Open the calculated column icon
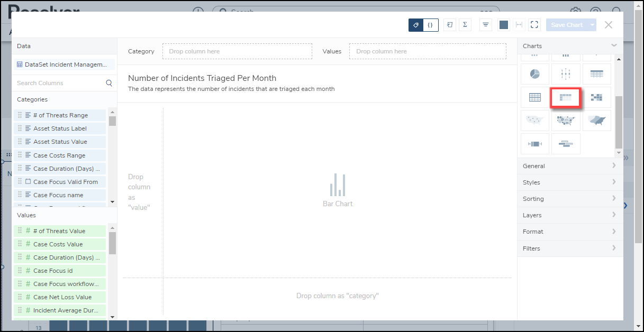Image resolution: width=644 pixels, height=332 pixels. [450, 25]
